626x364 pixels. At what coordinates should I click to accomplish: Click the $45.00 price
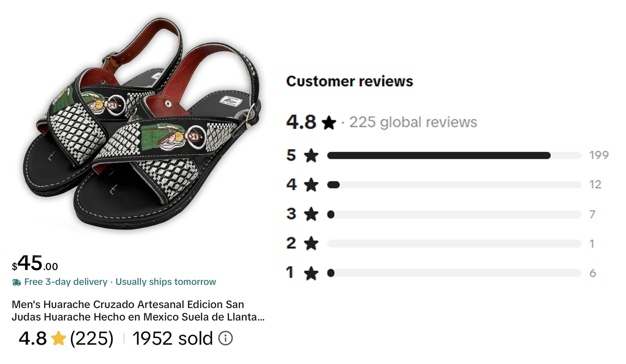[x=35, y=263]
